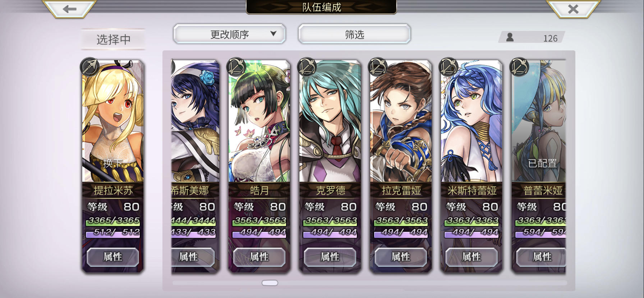
Task: Open 属性 for 克罗德
Action: 330,257
